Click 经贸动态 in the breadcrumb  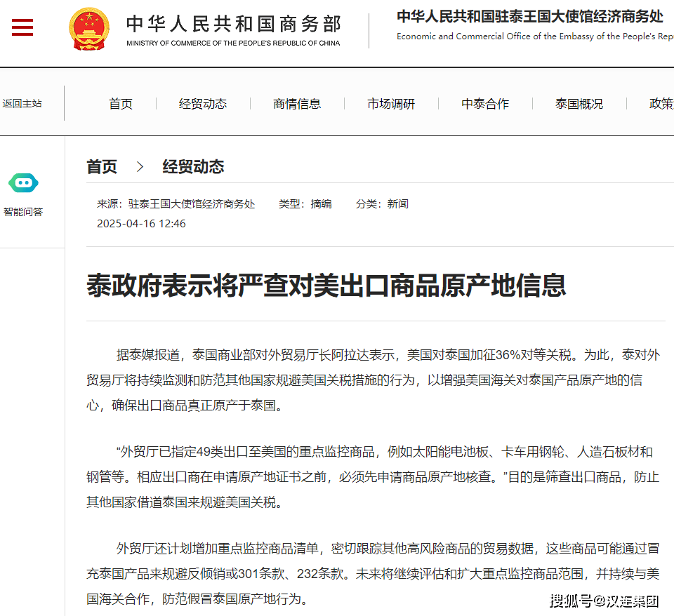(x=194, y=167)
